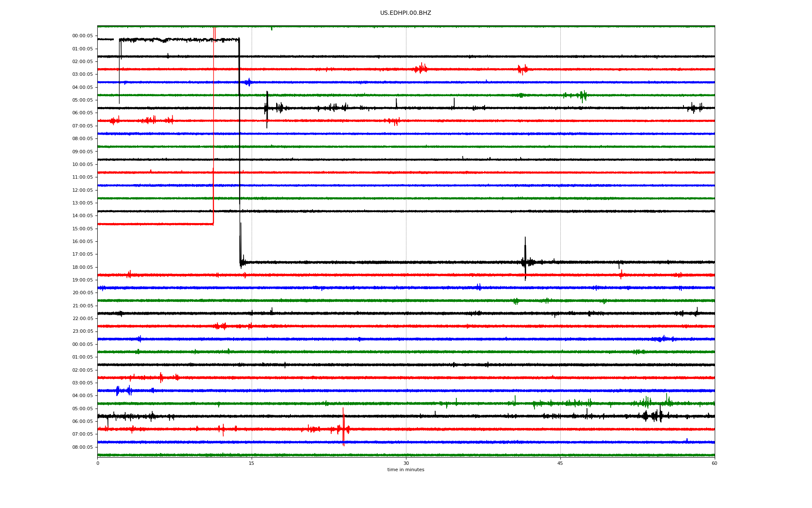Select the x-axis tick label 60
The image size is (812, 508).
click(x=714, y=463)
